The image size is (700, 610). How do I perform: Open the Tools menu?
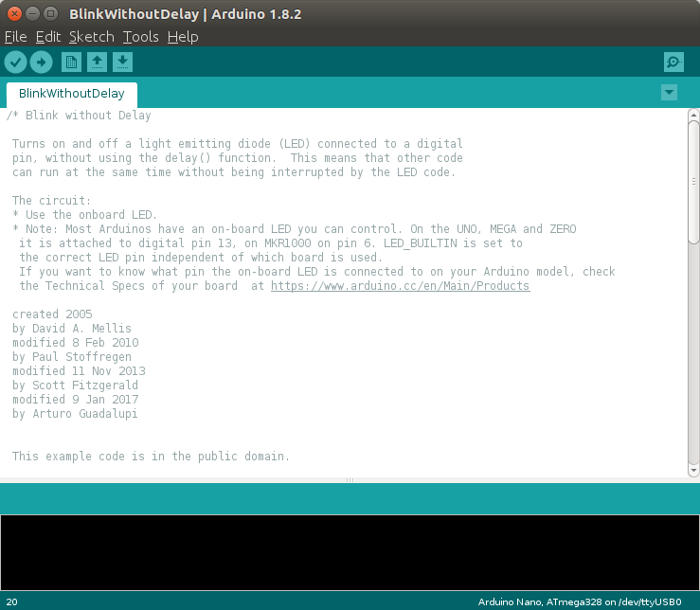(x=140, y=37)
